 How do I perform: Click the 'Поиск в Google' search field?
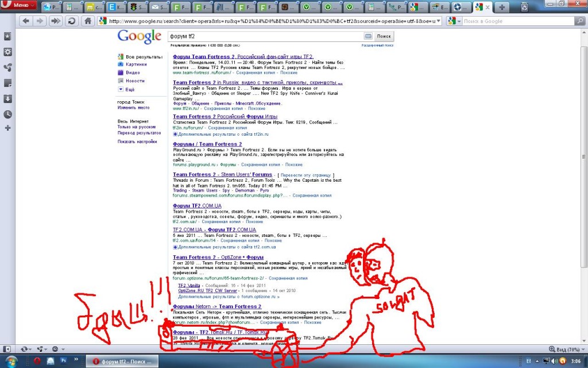point(517,21)
